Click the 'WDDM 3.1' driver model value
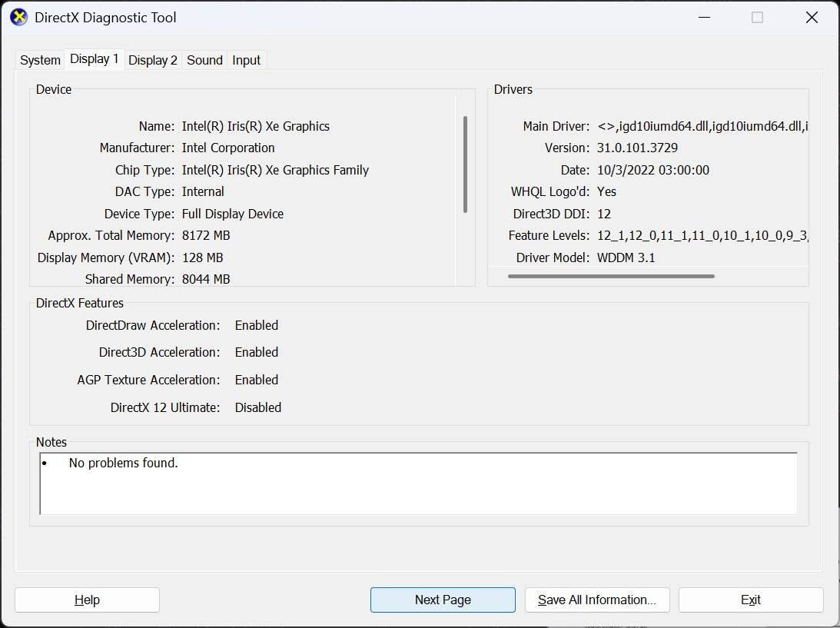The width and height of the screenshot is (840, 628). (626, 258)
